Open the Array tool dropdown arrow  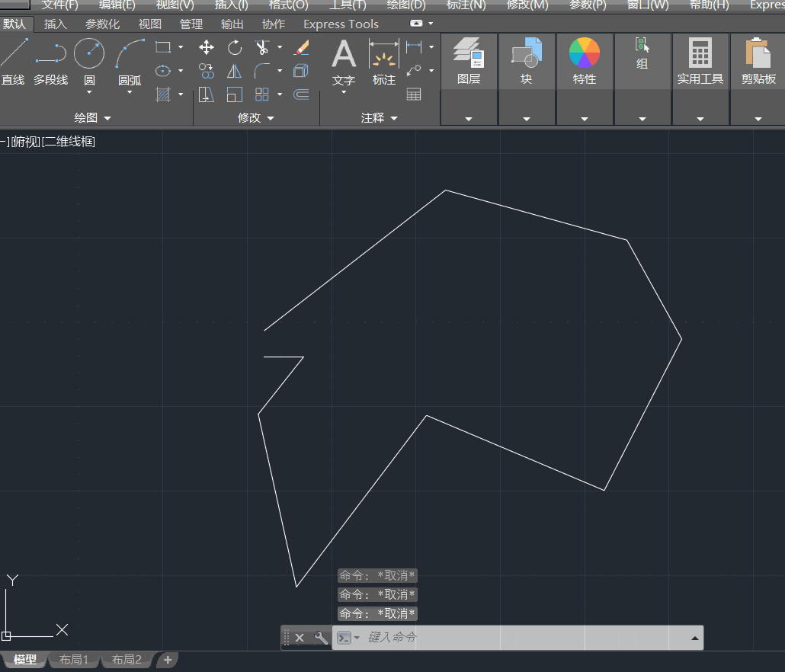[280, 94]
